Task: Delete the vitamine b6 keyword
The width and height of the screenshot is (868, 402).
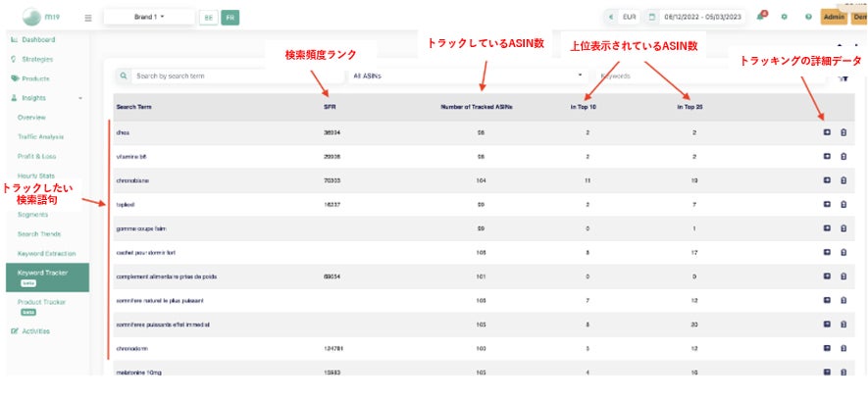Action: [843, 156]
